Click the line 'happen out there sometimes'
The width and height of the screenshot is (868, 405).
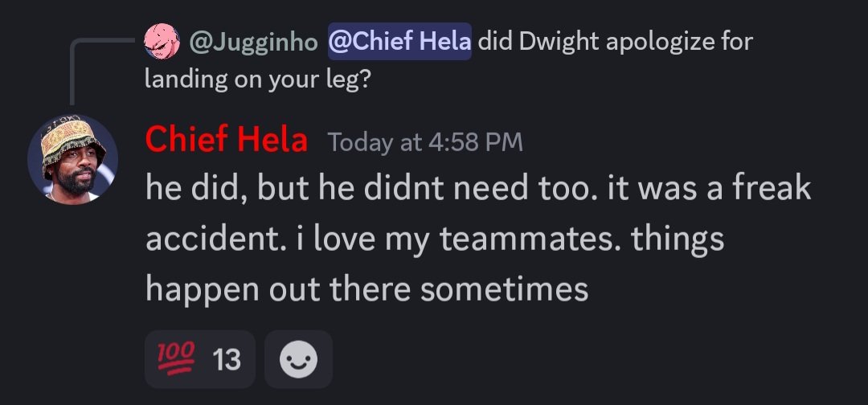[x=366, y=288]
